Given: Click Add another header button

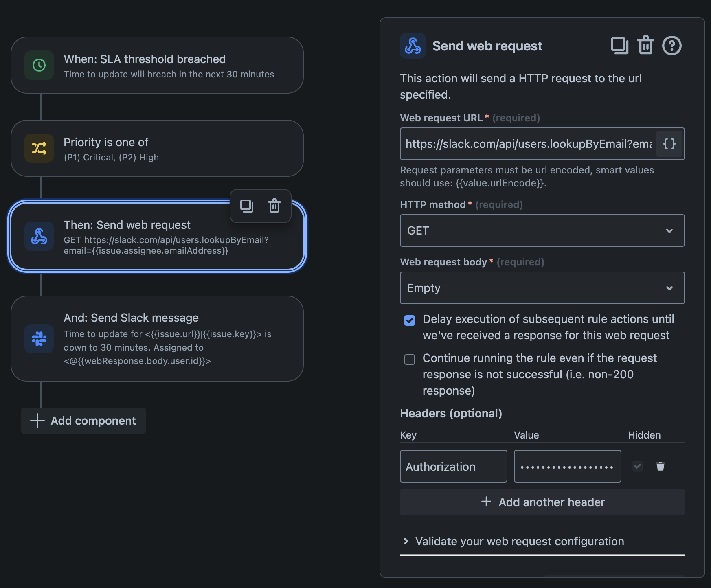Looking at the screenshot, I should tap(542, 502).
